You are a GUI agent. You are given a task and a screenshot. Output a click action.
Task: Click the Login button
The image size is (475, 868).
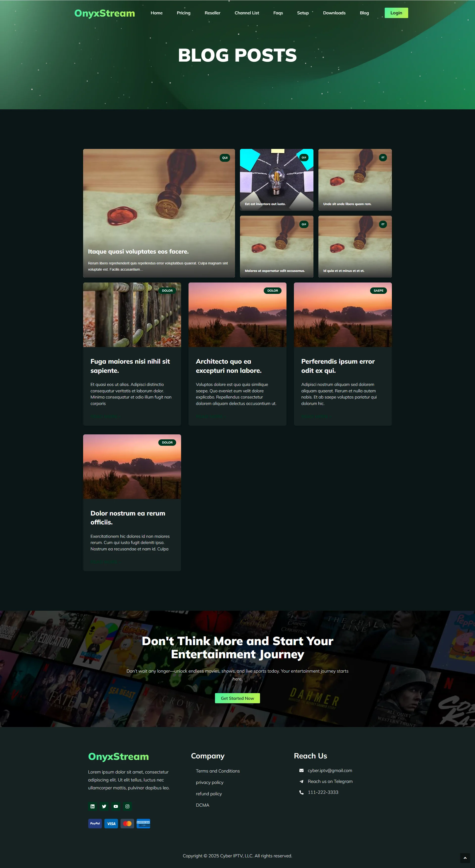point(396,13)
